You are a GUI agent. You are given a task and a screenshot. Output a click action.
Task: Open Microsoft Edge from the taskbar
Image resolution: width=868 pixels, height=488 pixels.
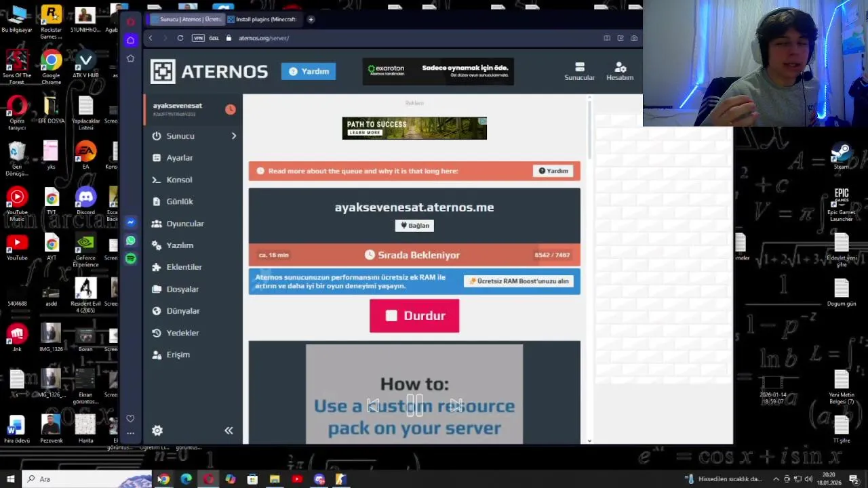click(186, 479)
